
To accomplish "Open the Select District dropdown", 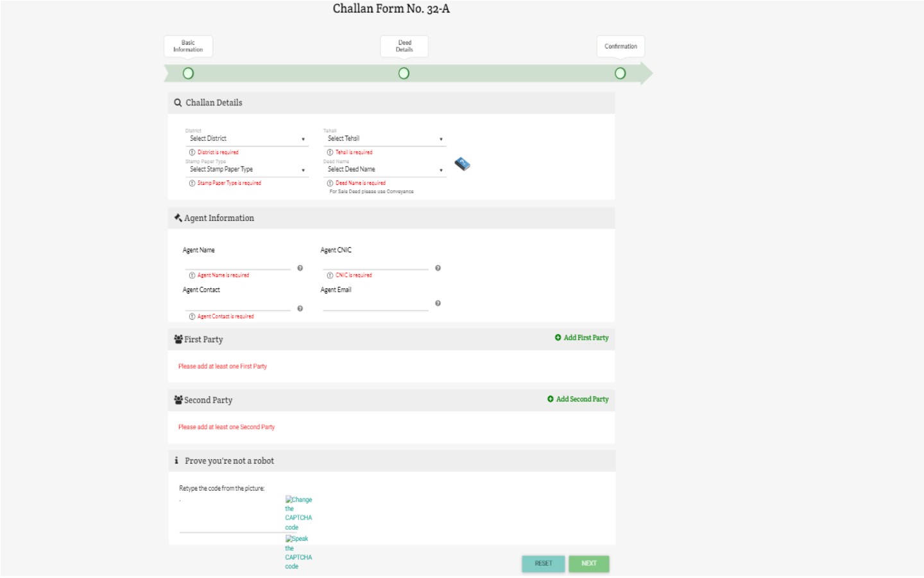I will click(x=246, y=139).
